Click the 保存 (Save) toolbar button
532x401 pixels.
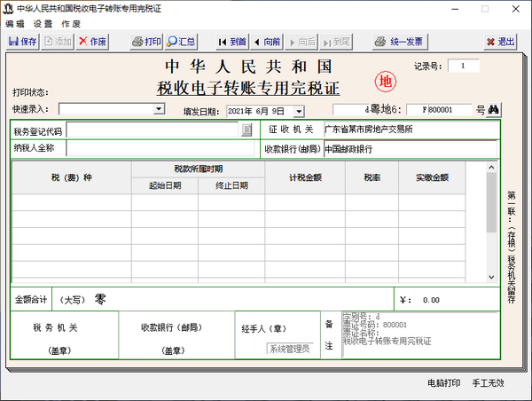(22, 42)
